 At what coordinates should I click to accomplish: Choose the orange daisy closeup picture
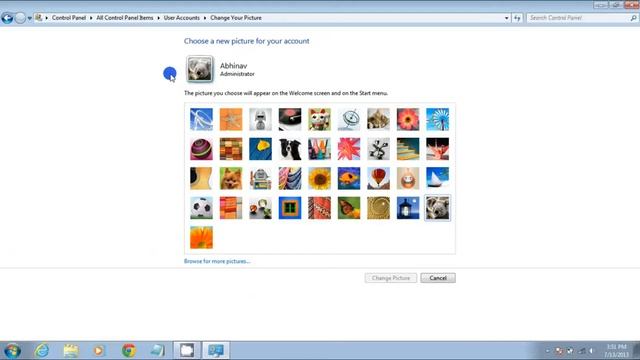tap(201, 238)
